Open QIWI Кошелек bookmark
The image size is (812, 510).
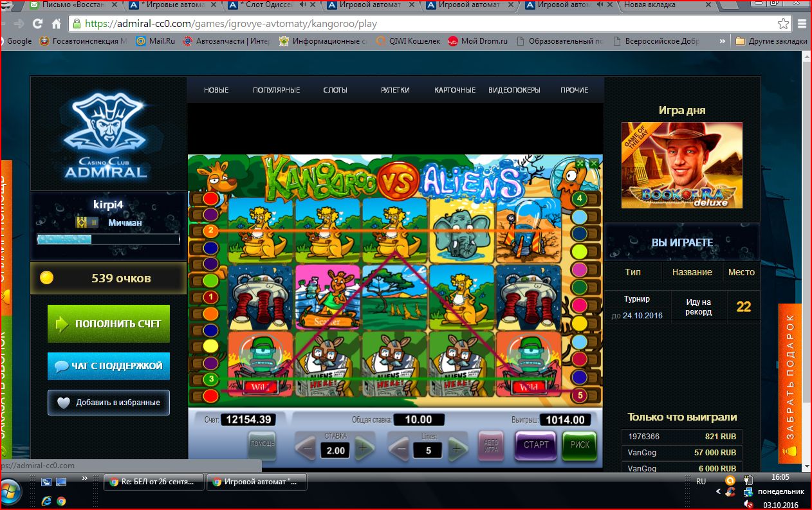click(408, 41)
